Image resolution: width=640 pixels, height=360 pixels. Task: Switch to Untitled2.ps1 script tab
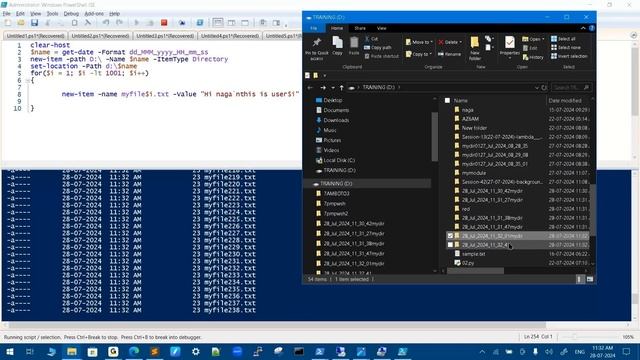100,36
